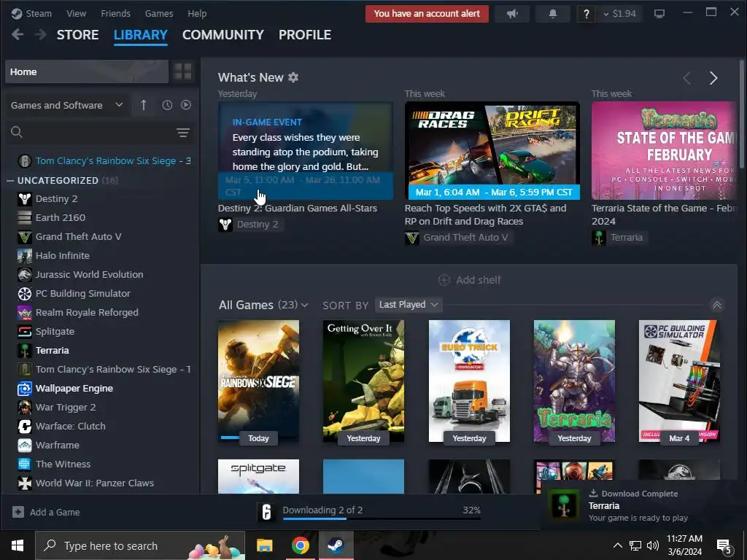
Task: Open the Euro Truck Simulator game cover
Action: (469, 381)
